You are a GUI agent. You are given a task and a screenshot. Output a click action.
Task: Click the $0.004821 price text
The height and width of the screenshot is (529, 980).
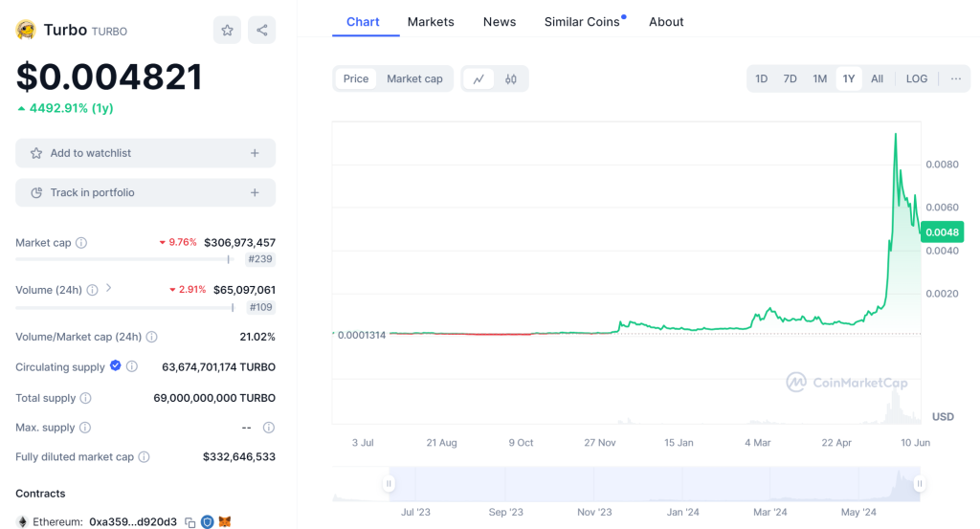[109, 77]
